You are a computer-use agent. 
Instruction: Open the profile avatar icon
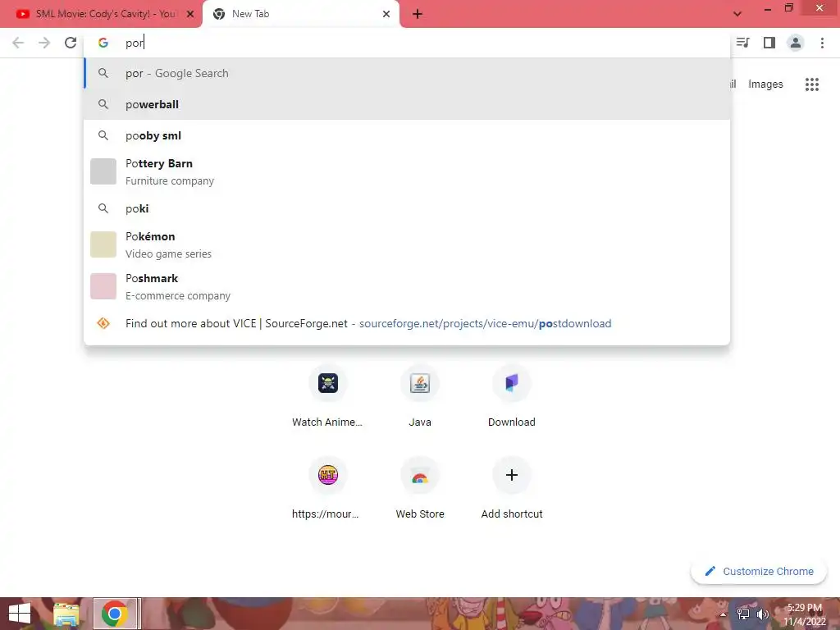796,43
